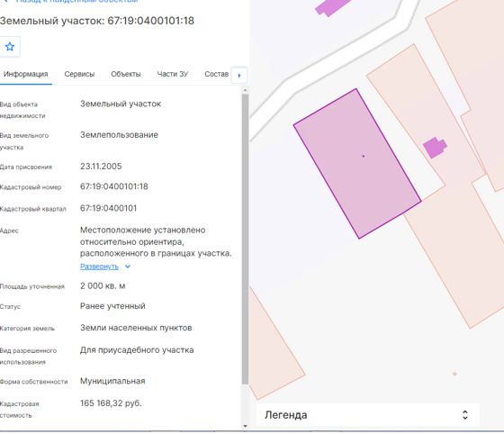Open the Информация tab

coord(26,74)
